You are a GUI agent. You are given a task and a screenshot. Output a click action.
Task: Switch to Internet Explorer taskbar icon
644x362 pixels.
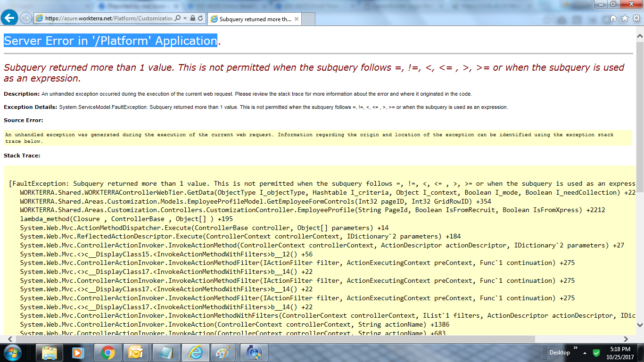point(195,353)
